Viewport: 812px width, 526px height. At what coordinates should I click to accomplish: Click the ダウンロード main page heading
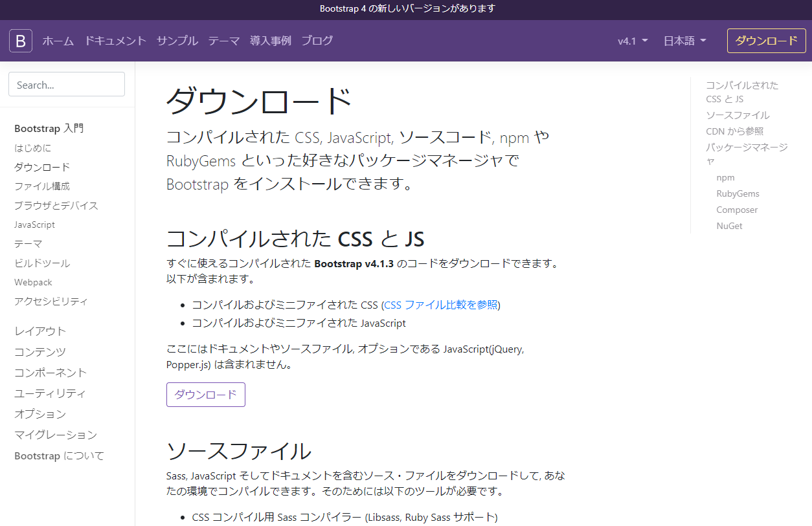coord(259,101)
